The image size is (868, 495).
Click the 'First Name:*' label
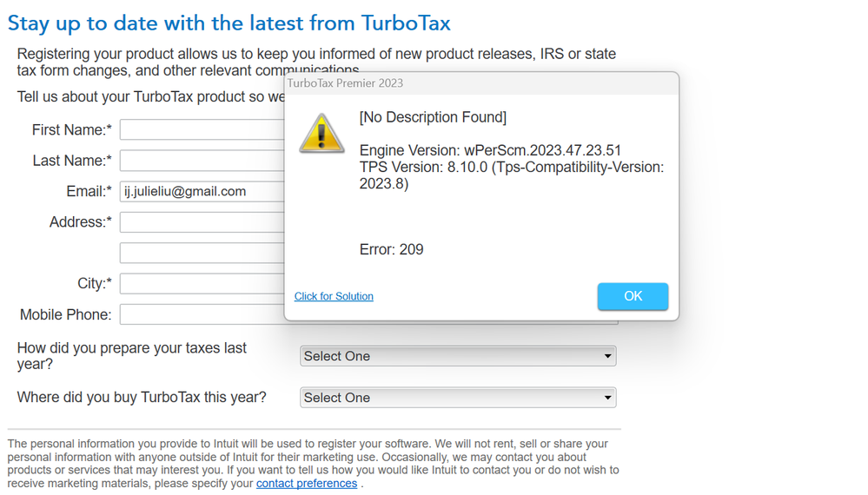click(72, 130)
